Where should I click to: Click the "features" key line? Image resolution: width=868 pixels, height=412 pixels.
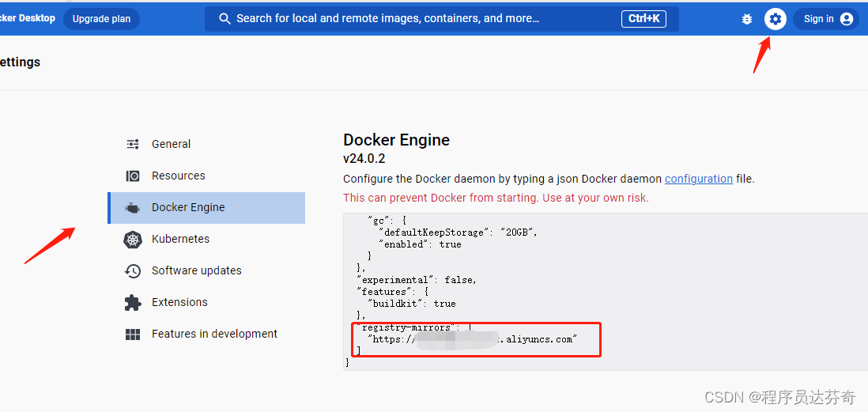pyautogui.click(x=392, y=291)
